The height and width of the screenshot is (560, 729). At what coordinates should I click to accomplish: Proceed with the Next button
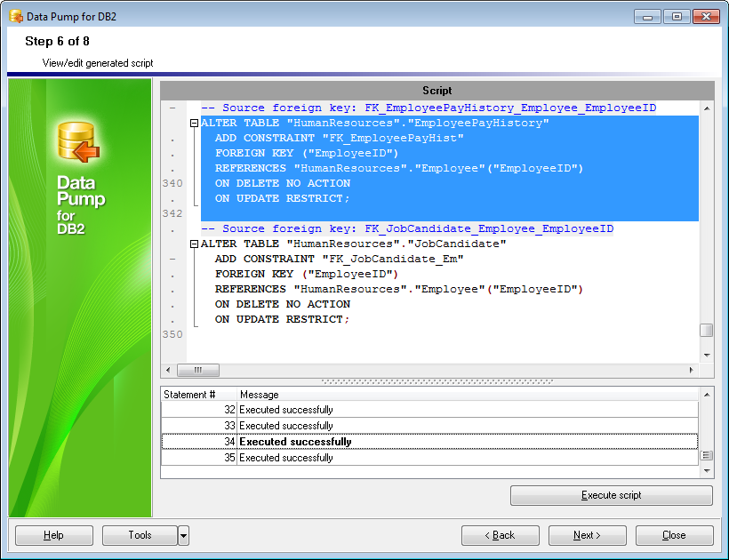click(x=587, y=535)
